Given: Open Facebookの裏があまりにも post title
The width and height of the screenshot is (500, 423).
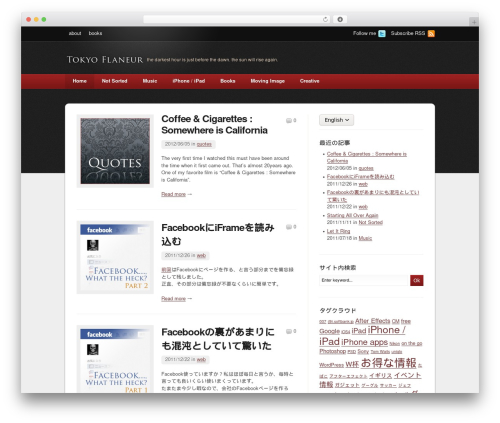Looking at the screenshot, I should tap(218, 339).
